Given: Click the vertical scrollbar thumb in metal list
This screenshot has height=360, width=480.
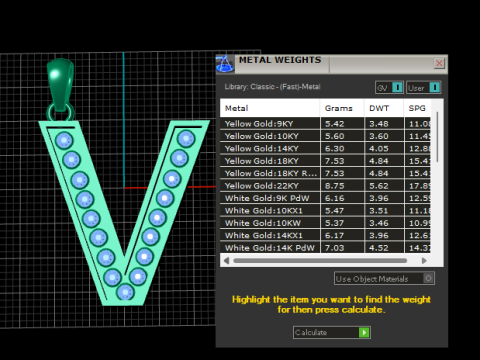Looking at the screenshot, I should 437,137.
